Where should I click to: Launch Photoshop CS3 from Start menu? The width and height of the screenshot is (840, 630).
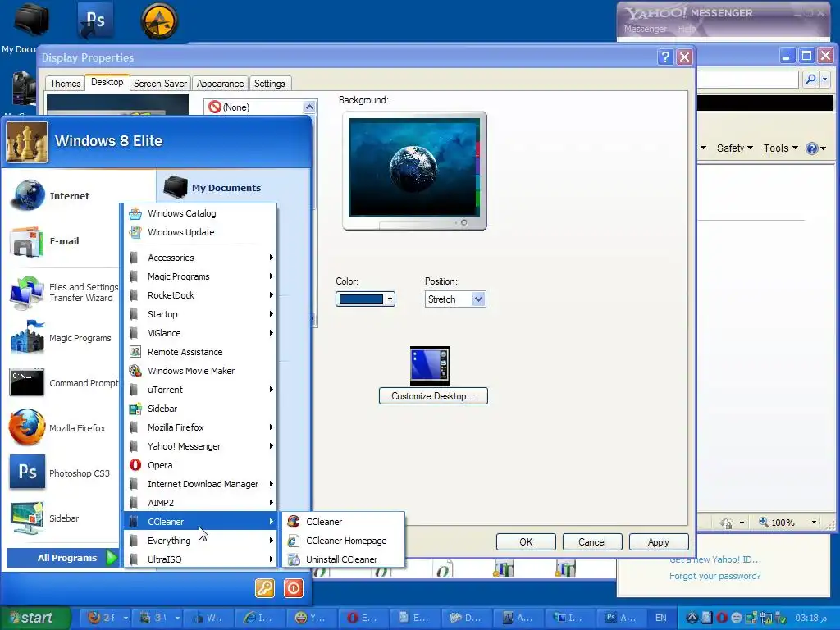tap(62, 473)
